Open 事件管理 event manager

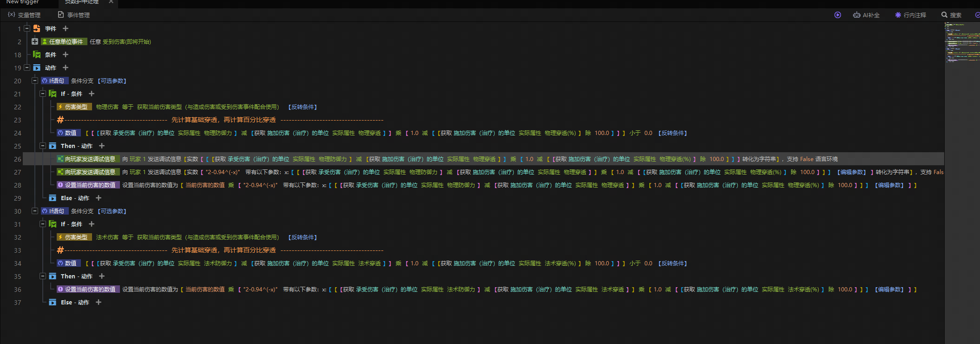74,15
